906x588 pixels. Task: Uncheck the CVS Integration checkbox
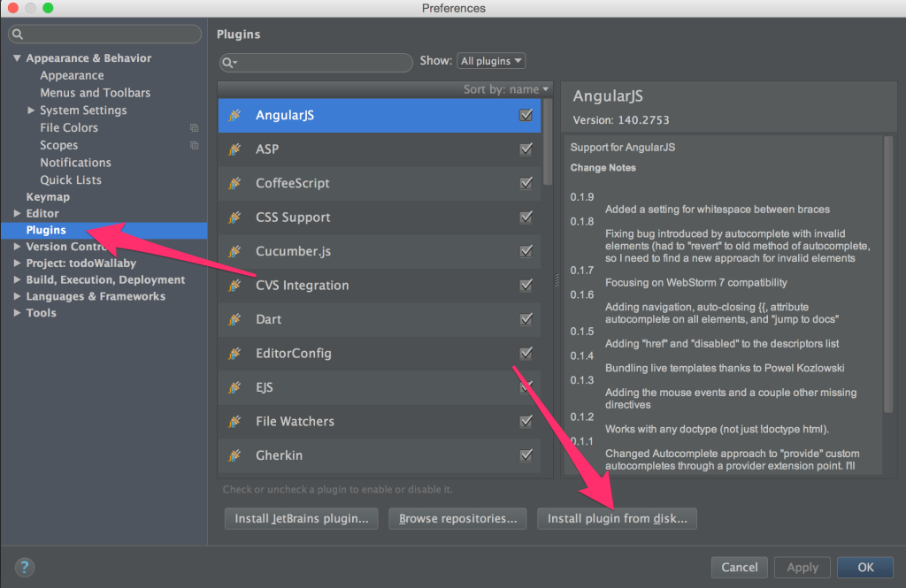[x=526, y=286]
